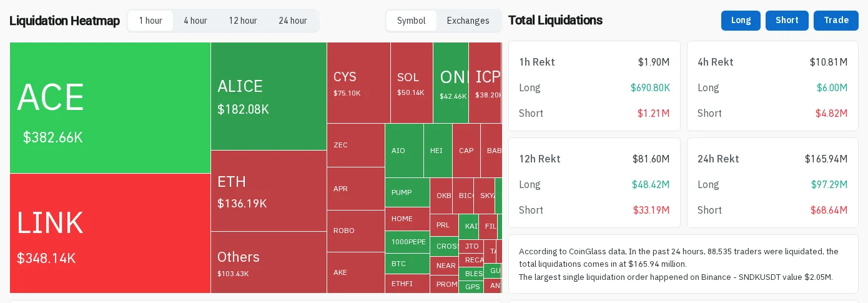Select the SOL heatmap tile

point(412,82)
